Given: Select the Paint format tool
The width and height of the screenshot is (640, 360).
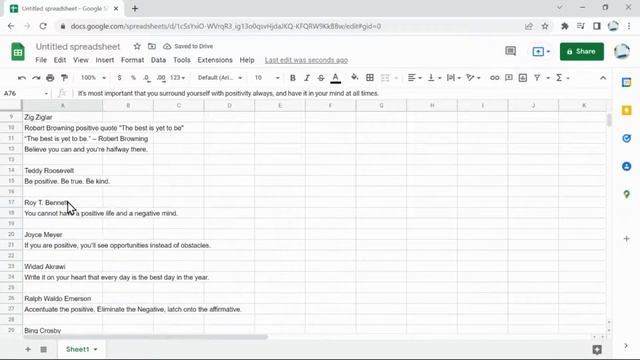Looking at the screenshot, I should pyautogui.click(x=64, y=78).
